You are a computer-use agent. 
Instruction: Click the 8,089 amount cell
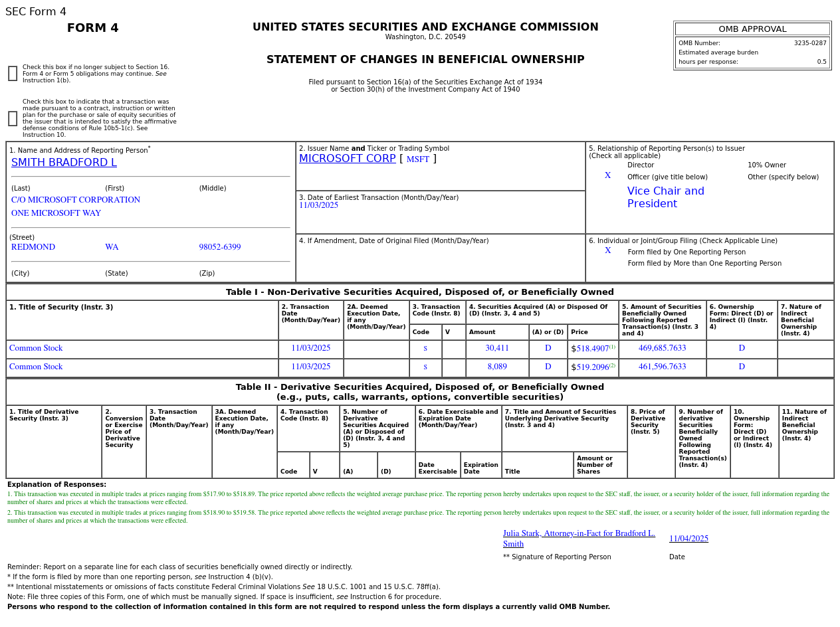(x=497, y=367)
